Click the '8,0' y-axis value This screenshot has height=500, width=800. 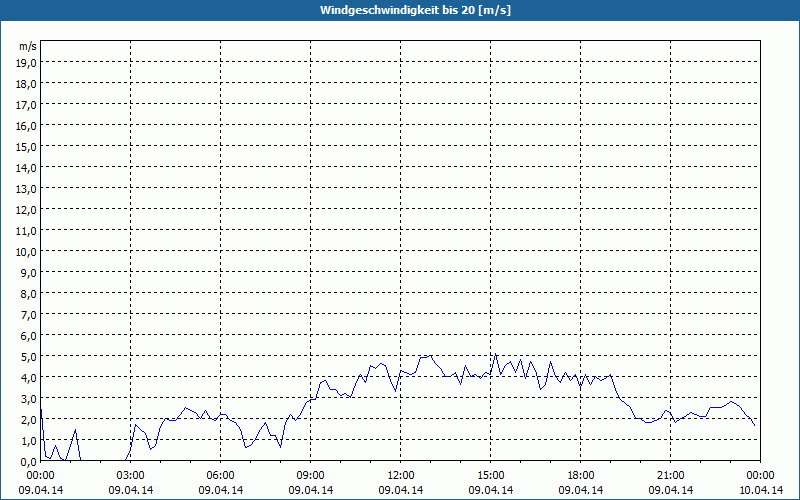click(x=30, y=294)
